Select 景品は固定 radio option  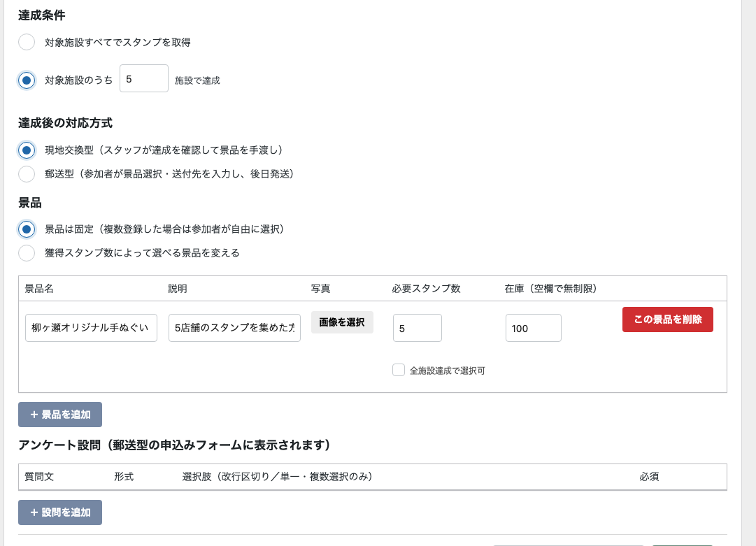[x=27, y=229]
